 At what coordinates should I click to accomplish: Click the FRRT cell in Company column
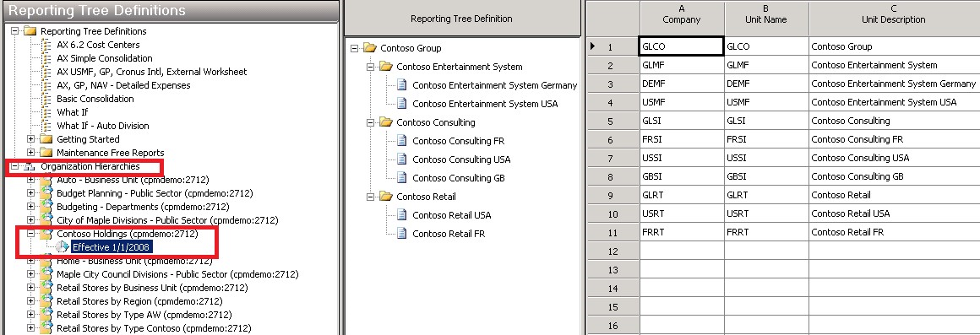[x=682, y=232]
